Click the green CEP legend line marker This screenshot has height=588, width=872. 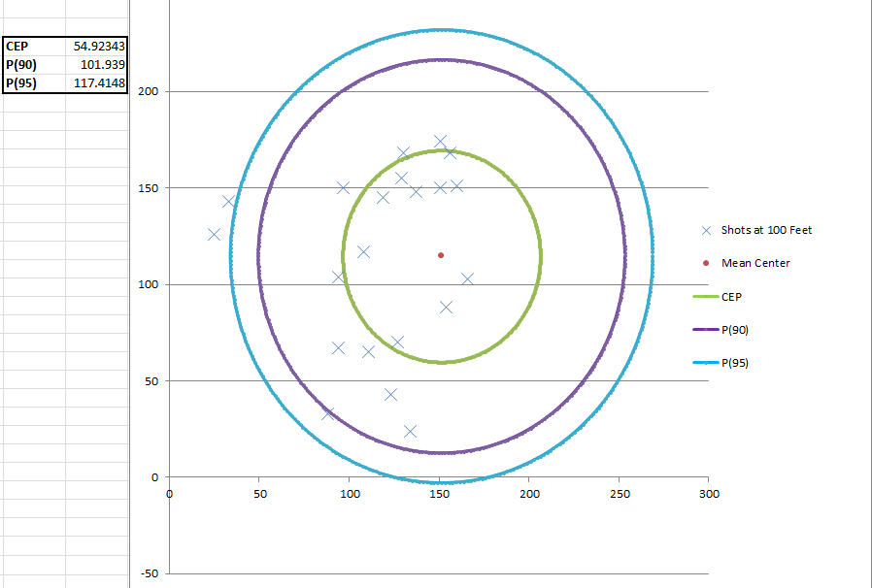(x=706, y=297)
